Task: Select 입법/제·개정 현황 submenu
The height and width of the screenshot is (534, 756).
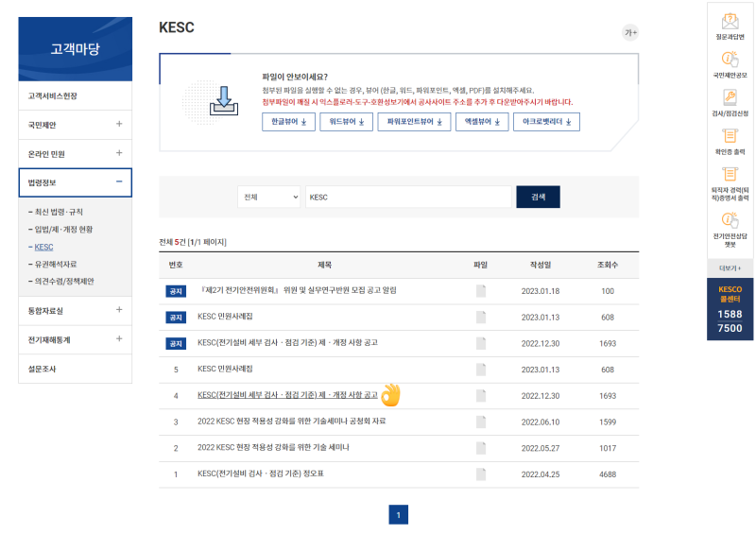Action: click(x=63, y=229)
